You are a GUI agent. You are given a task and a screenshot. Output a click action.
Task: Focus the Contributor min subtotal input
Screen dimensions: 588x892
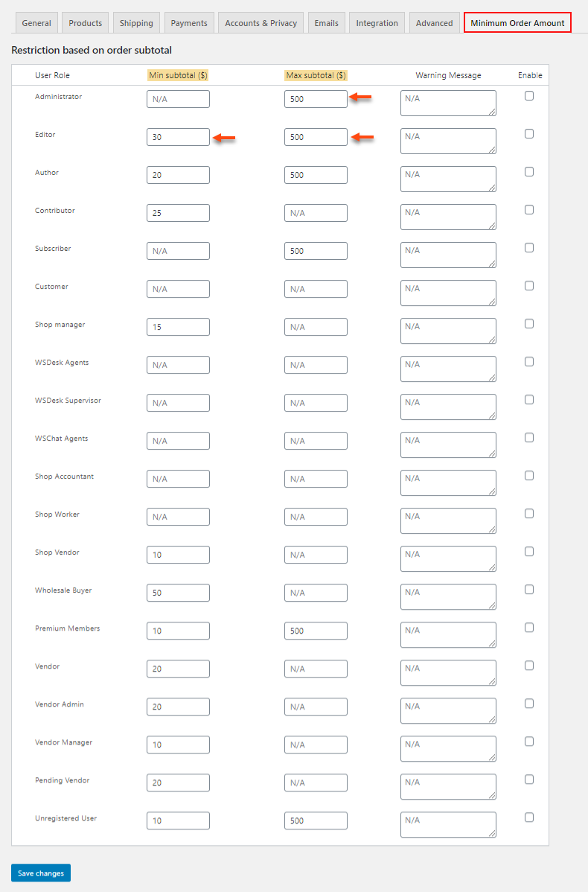(x=178, y=213)
